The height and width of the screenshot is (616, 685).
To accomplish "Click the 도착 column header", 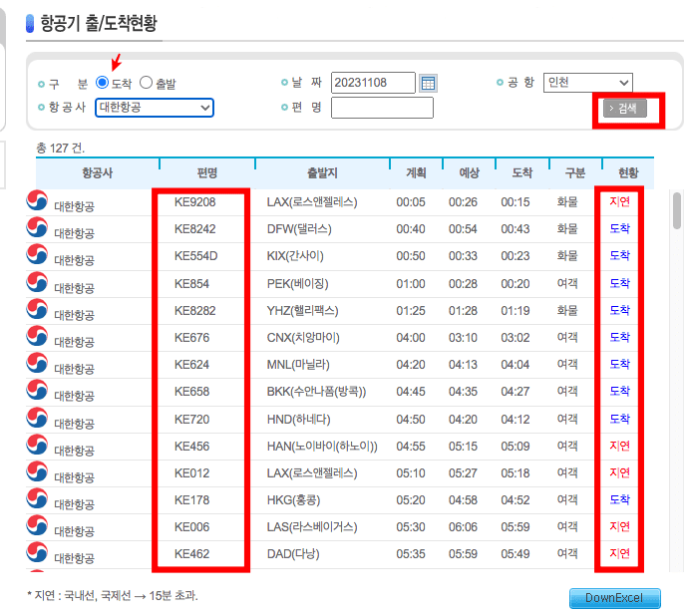I will (x=522, y=172).
